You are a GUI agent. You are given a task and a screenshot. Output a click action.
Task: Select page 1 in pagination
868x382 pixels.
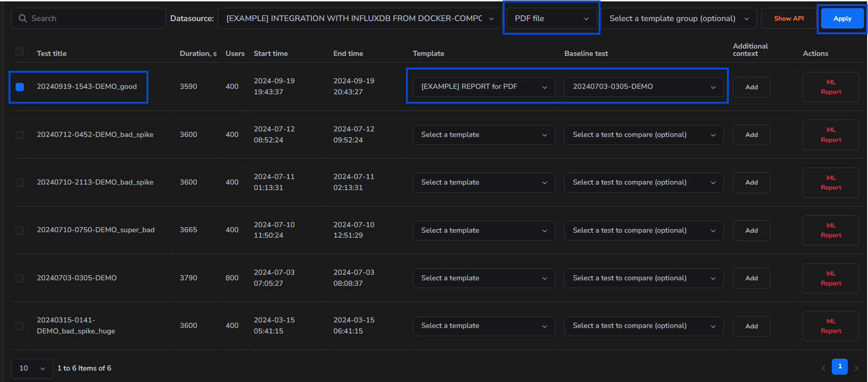(840, 366)
